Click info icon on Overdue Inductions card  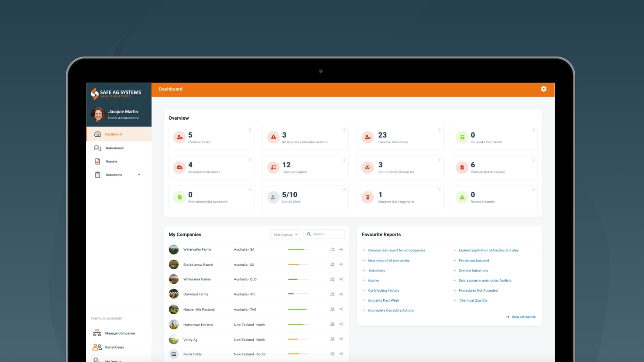[439, 130]
